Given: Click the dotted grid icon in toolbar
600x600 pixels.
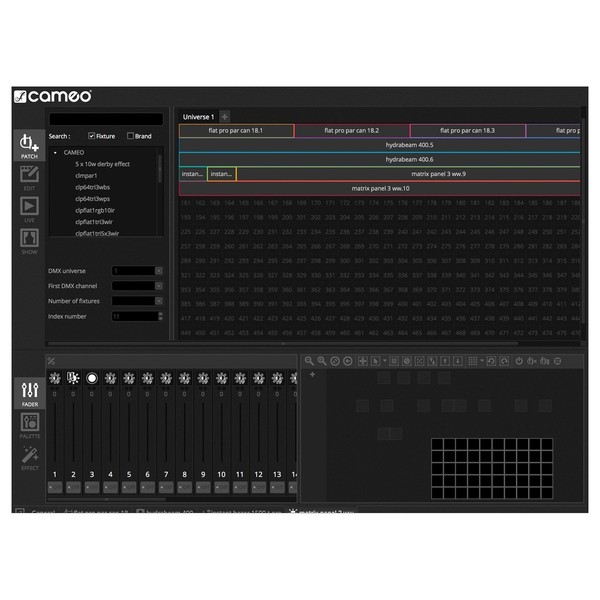Looking at the screenshot, I should pyautogui.click(x=473, y=361).
